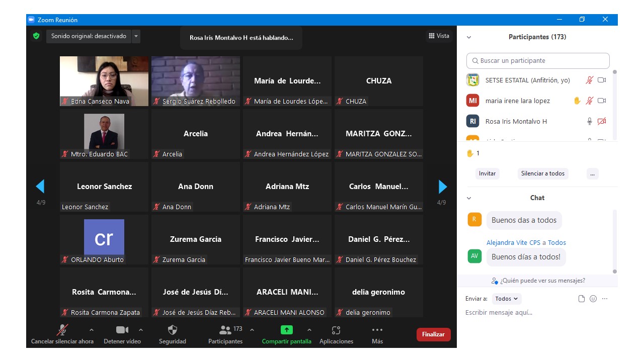This screenshot has height=362, width=644.
Task: Select Ana Donn participant tile
Action: tap(196, 187)
